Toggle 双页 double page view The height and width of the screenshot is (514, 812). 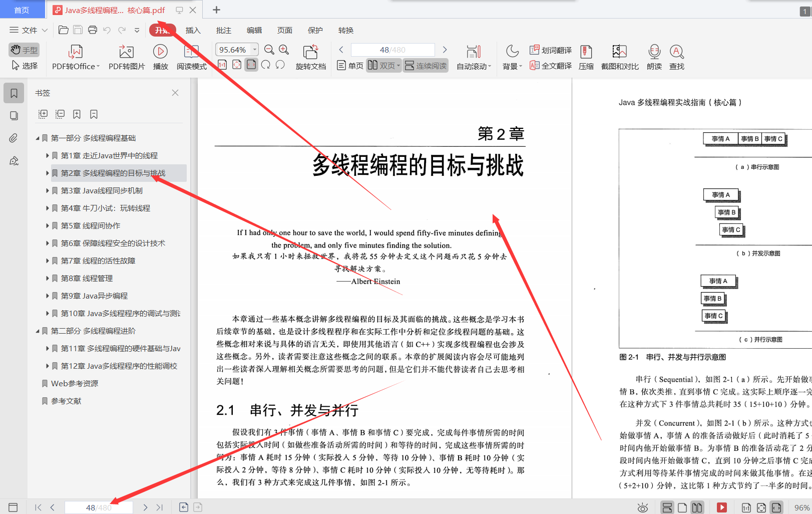(x=383, y=66)
